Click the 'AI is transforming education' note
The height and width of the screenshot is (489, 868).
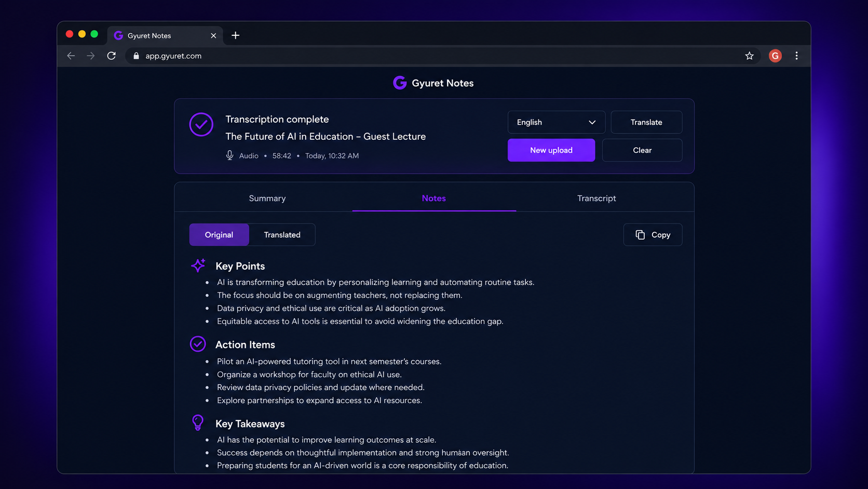pyautogui.click(x=376, y=282)
